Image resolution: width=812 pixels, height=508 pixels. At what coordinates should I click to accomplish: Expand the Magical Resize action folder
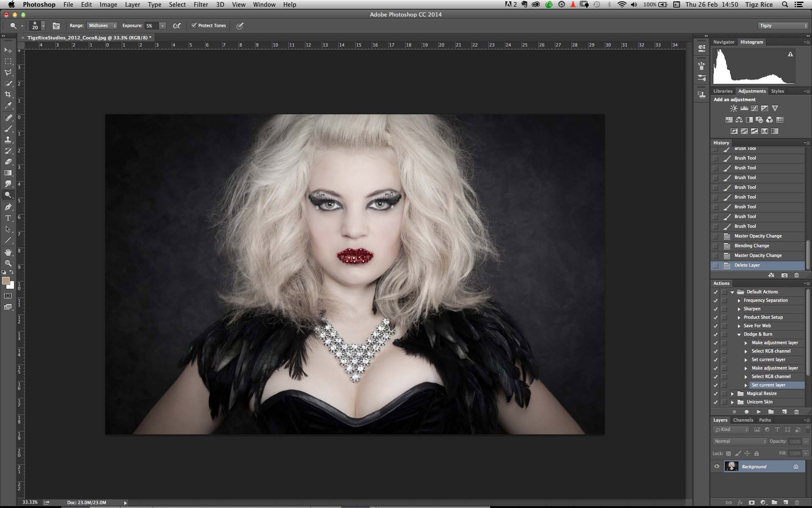[732, 394]
